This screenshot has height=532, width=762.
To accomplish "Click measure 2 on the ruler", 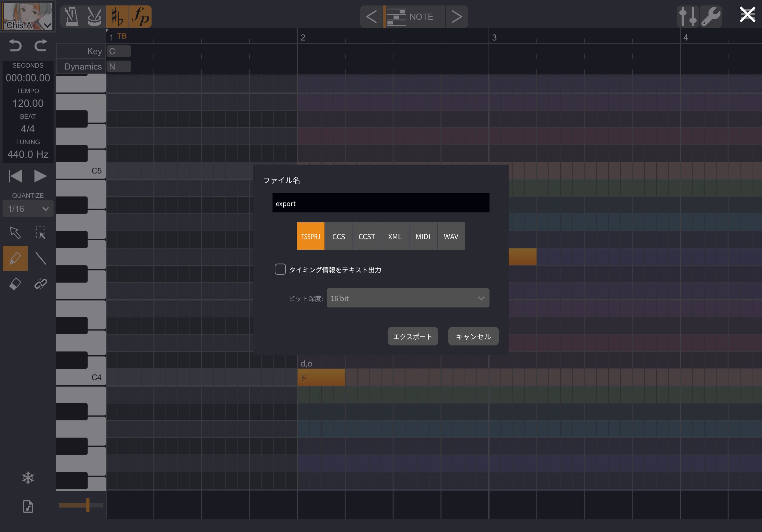I will (x=303, y=38).
